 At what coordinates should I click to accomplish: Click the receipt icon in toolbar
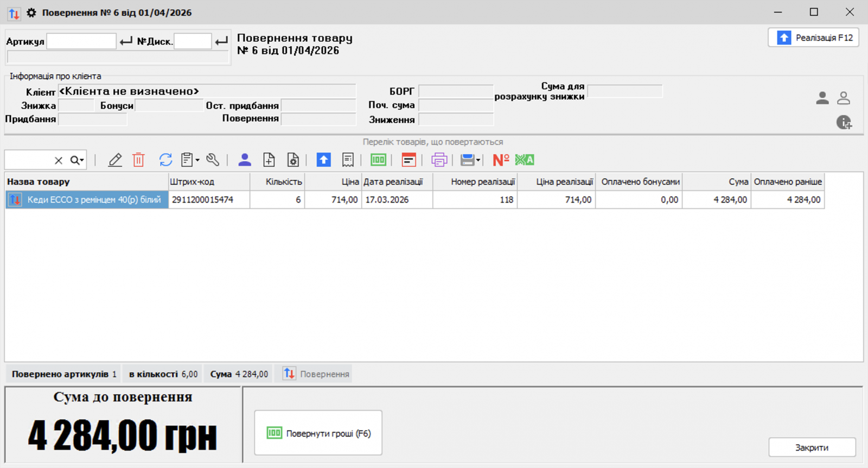point(348,160)
